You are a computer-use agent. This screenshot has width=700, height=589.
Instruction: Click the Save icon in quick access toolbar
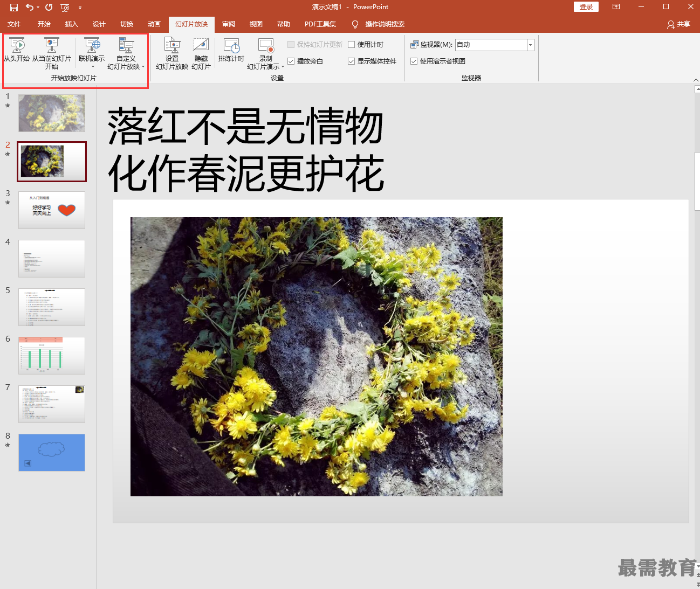pos(14,7)
